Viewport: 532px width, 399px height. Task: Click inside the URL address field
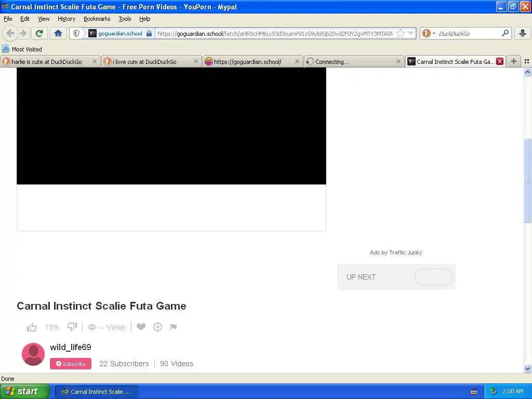[x=275, y=33]
